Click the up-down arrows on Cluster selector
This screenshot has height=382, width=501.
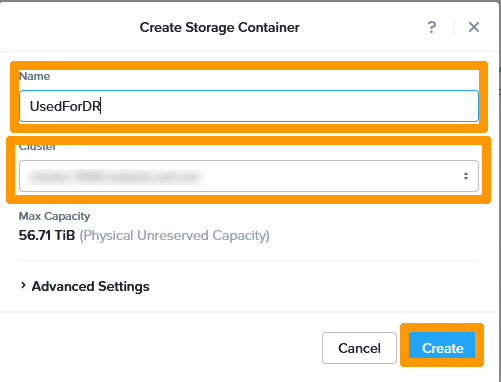click(x=466, y=176)
